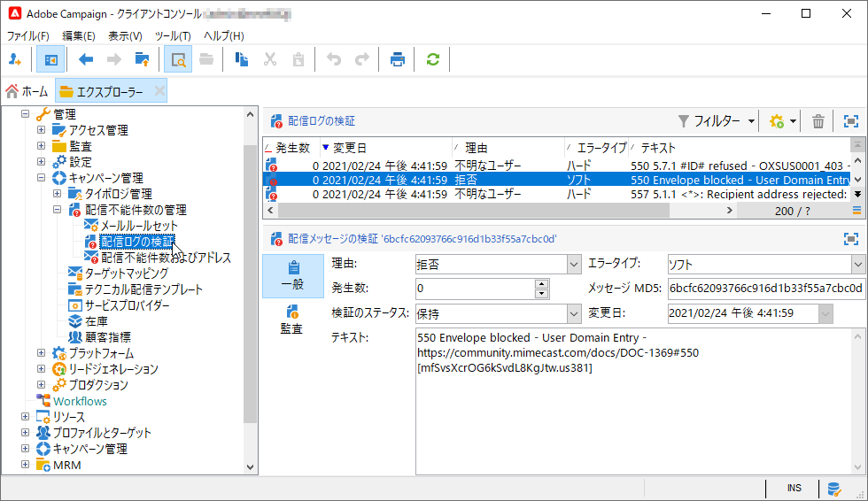Click the trash delete icon
868x501 pixels.
coord(818,121)
